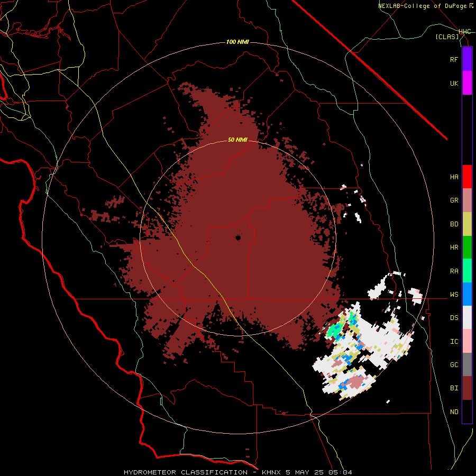
Task: Click the IC legend label
Action: [454, 342]
